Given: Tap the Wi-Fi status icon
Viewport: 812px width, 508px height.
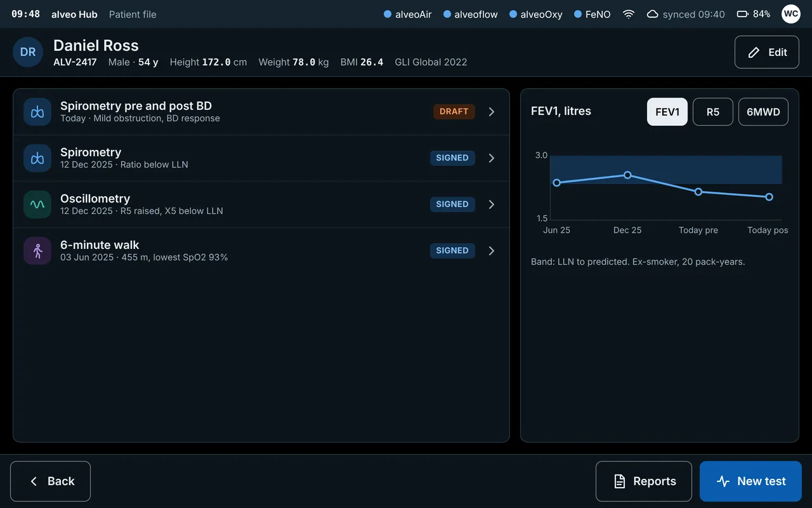Looking at the screenshot, I should 629,14.
